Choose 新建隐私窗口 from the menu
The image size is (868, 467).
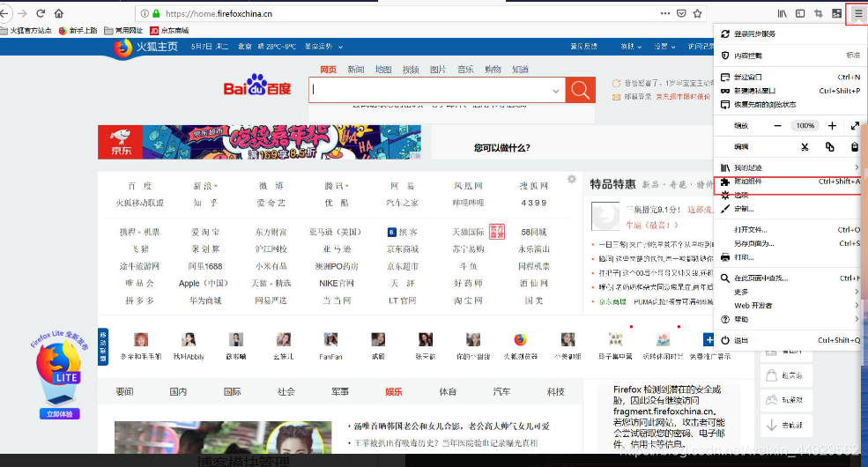point(790,91)
